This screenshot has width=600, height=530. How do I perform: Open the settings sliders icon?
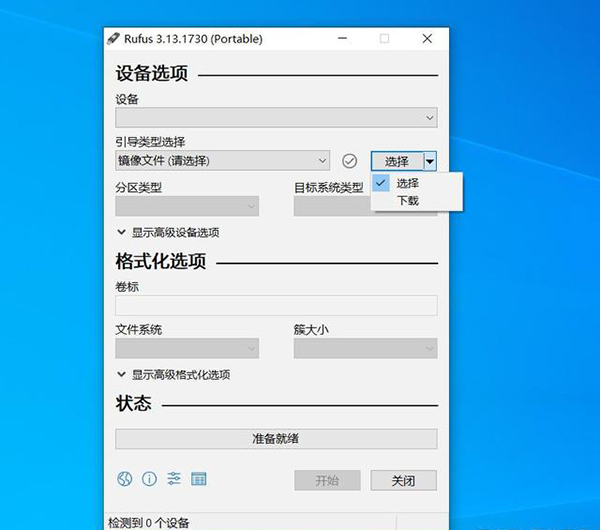click(174, 479)
